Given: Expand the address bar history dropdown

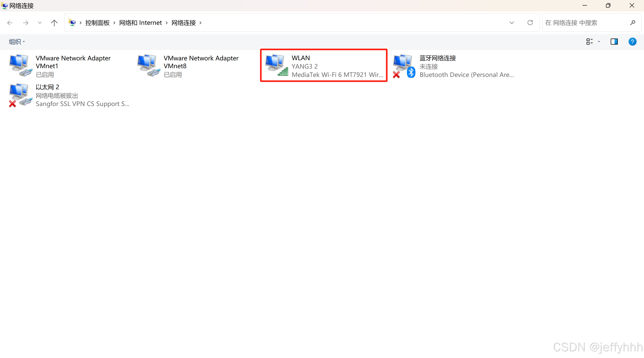Looking at the screenshot, I should tap(512, 23).
